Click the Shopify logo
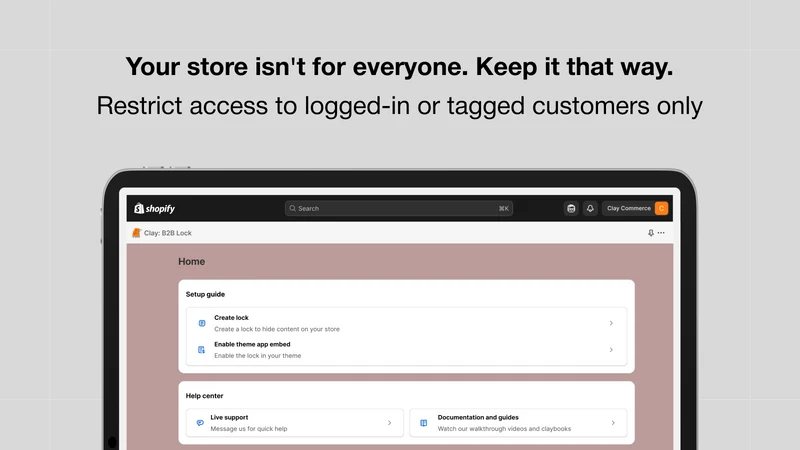 click(155, 208)
